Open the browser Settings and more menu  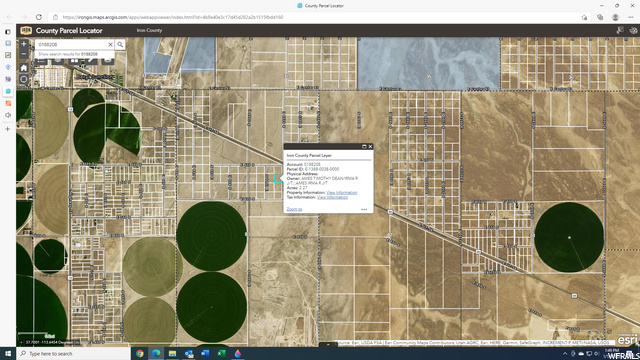coord(631,17)
